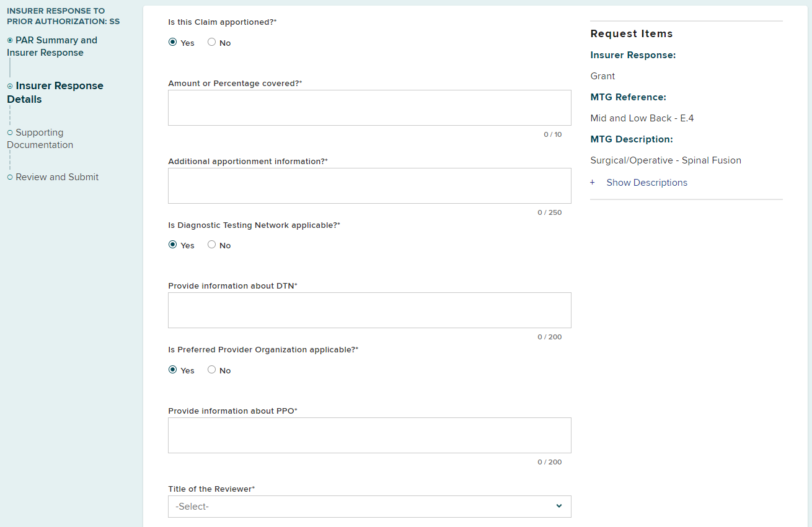Focus the Provide information about DTN box
812x527 pixels.
tap(369, 310)
